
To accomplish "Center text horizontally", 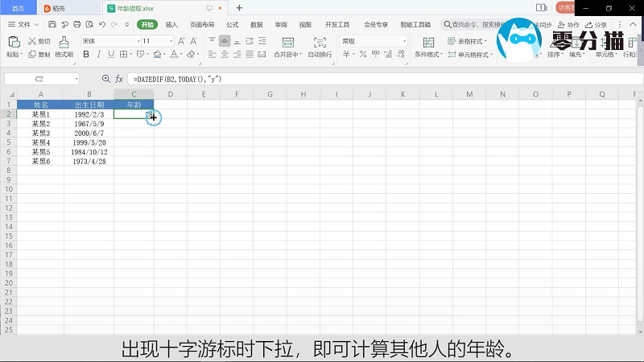I will click(x=225, y=54).
